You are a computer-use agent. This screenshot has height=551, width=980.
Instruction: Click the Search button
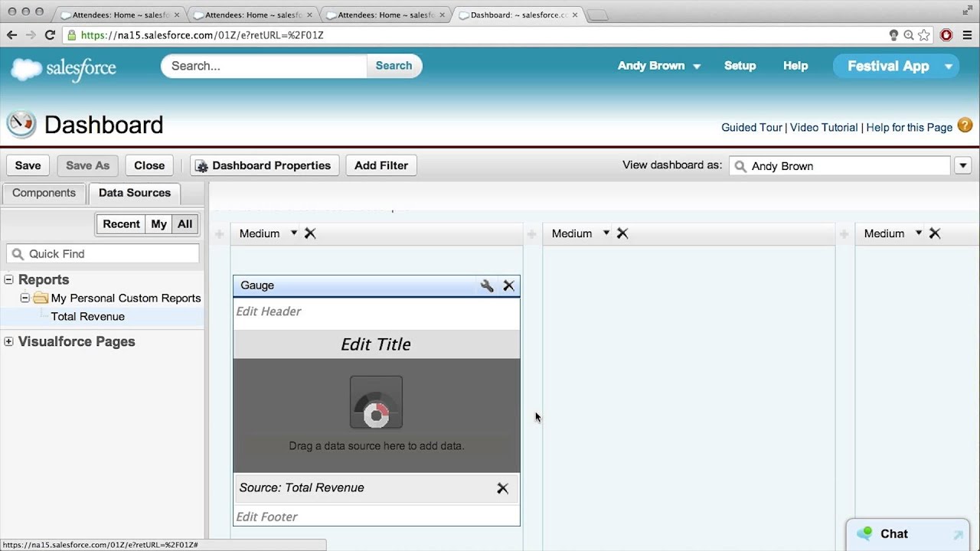pyautogui.click(x=394, y=66)
